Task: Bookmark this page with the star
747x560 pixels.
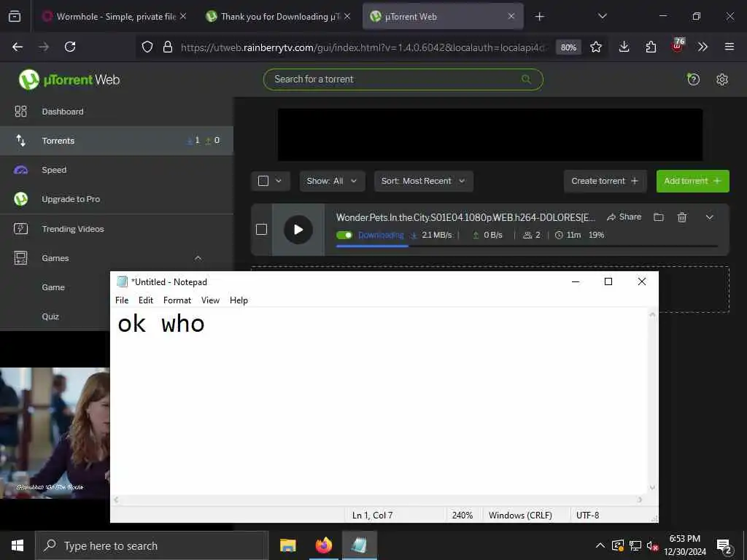Action: coord(595,47)
